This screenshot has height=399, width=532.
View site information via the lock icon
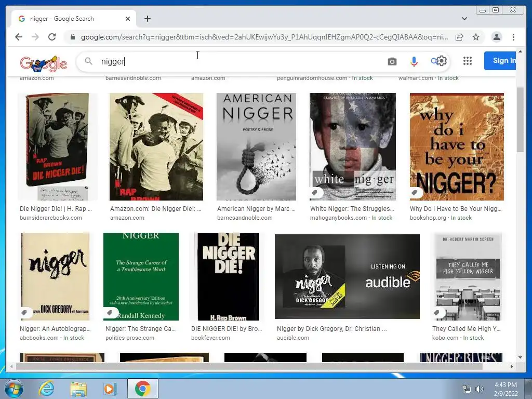(x=72, y=37)
